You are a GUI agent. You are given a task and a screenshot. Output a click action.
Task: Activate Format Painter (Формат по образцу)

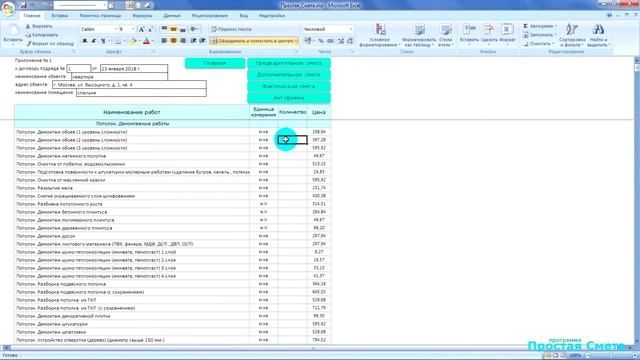point(50,43)
